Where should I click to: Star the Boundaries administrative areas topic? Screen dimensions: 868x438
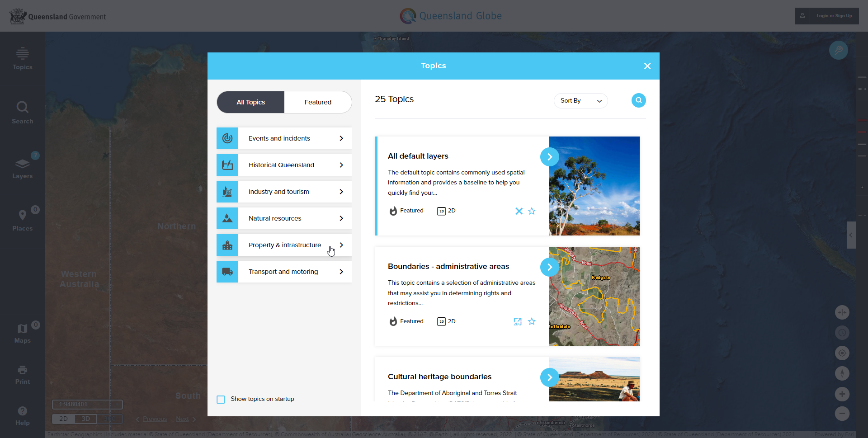(x=532, y=321)
